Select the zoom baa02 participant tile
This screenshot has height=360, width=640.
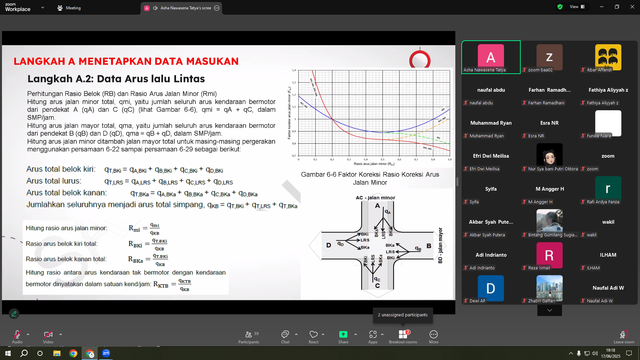tap(549, 57)
